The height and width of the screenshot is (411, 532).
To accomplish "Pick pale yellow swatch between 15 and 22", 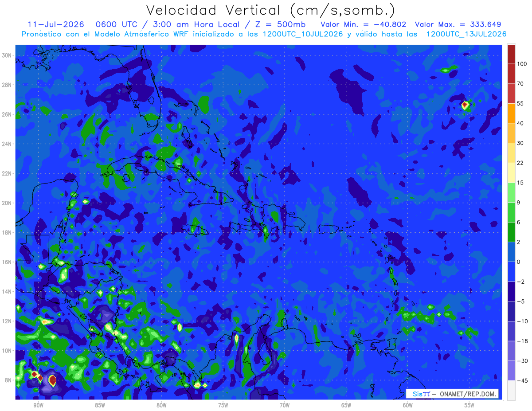I will point(511,173).
